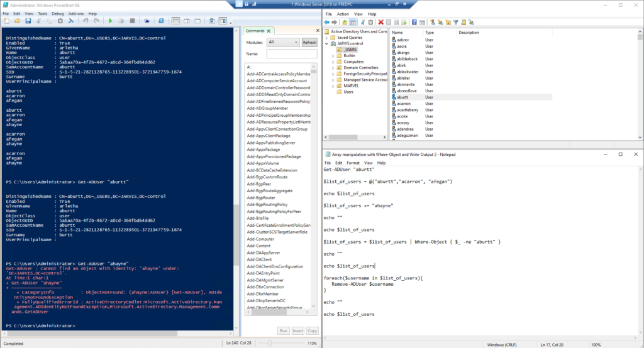The height and width of the screenshot is (348, 644).
Task: Click Name input field in Commands pane
Action: tap(292, 54)
